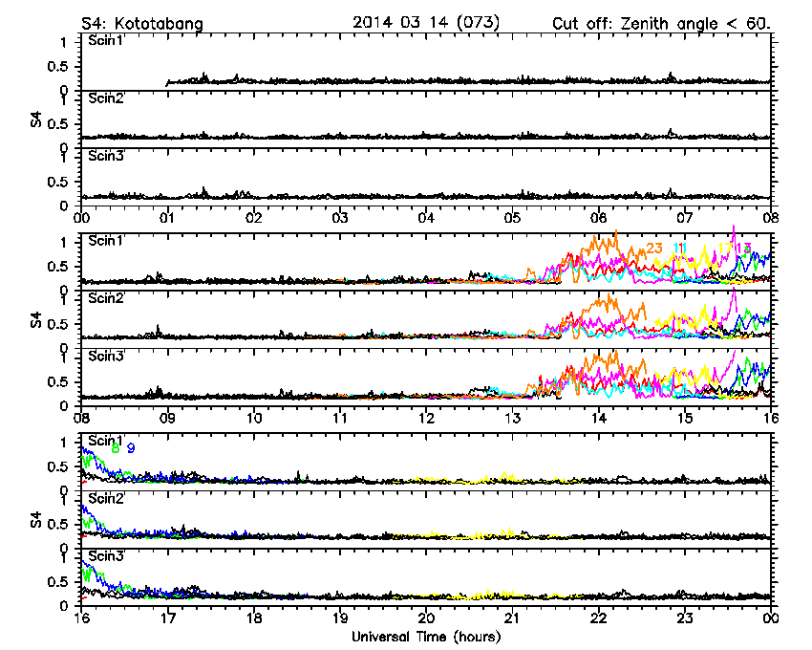Click 'Scin2' label in the 16–00 block
The height and width of the screenshot is (650, 812).
click(106, 498)
